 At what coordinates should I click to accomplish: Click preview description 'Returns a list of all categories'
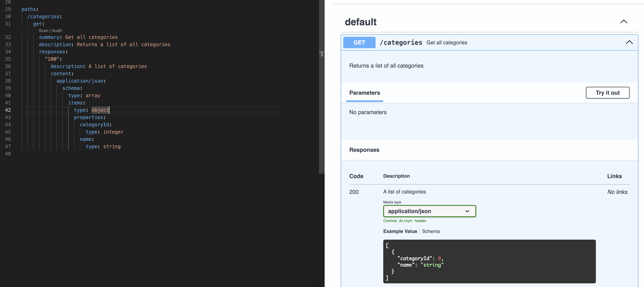[386, 66]
